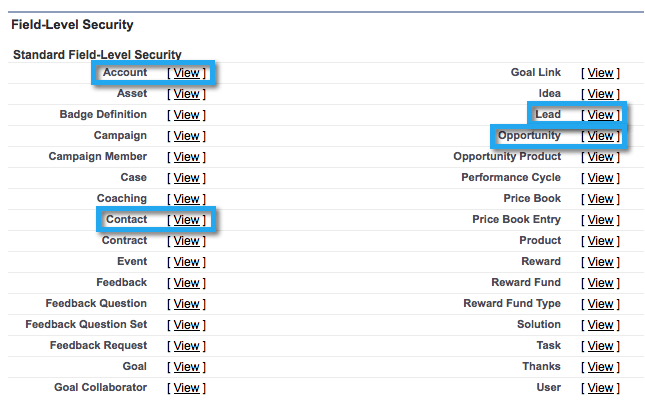The height and width of the screenshot is (405, 645).
Task: Select the Goal Collaborator label
Action: pos(100,387)
